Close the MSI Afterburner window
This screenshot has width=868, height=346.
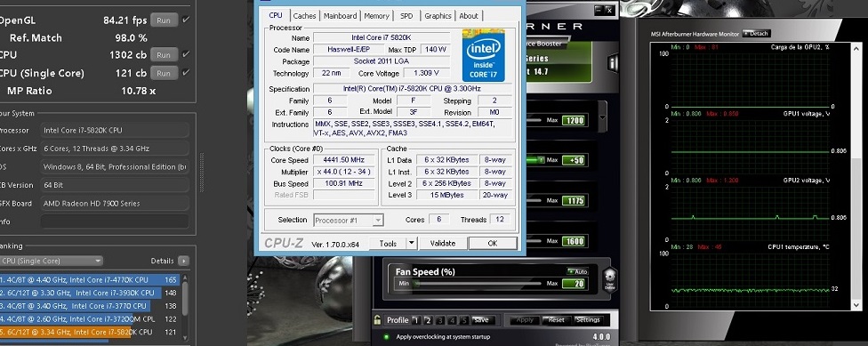609,10
